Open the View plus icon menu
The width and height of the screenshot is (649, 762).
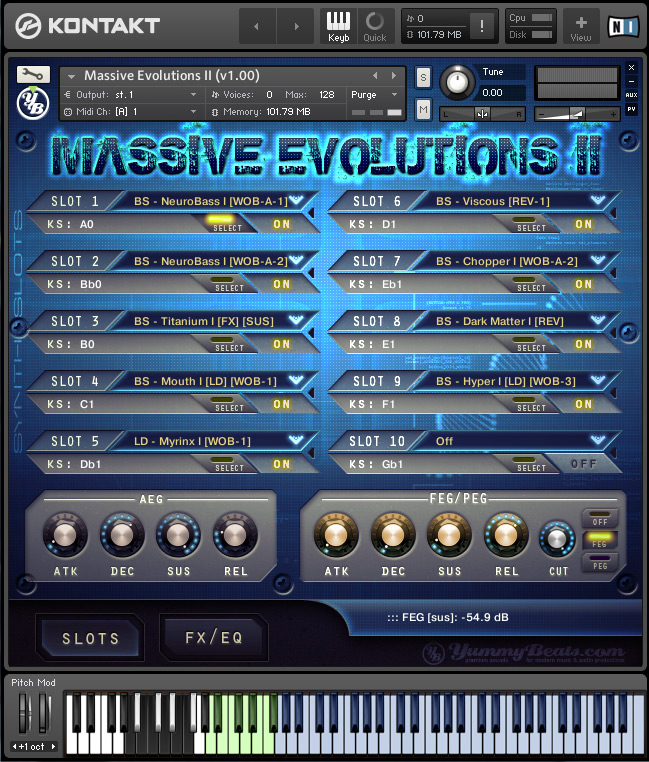click(581, 26)
